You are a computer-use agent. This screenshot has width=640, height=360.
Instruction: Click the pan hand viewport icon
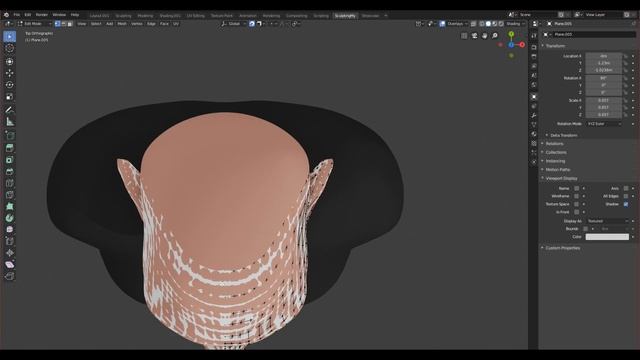[484, 36]
